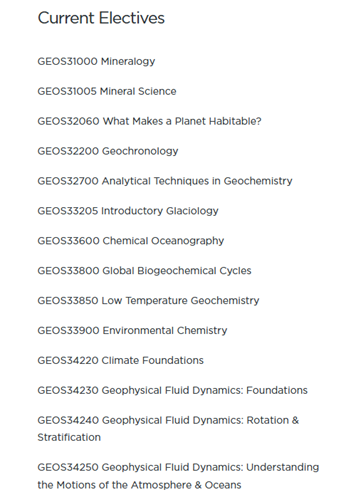Open GEOS34230 Geophysical Fluid Dynamics: Foundations
Viewport: 361px width, 502px height.
pos(173,390)
